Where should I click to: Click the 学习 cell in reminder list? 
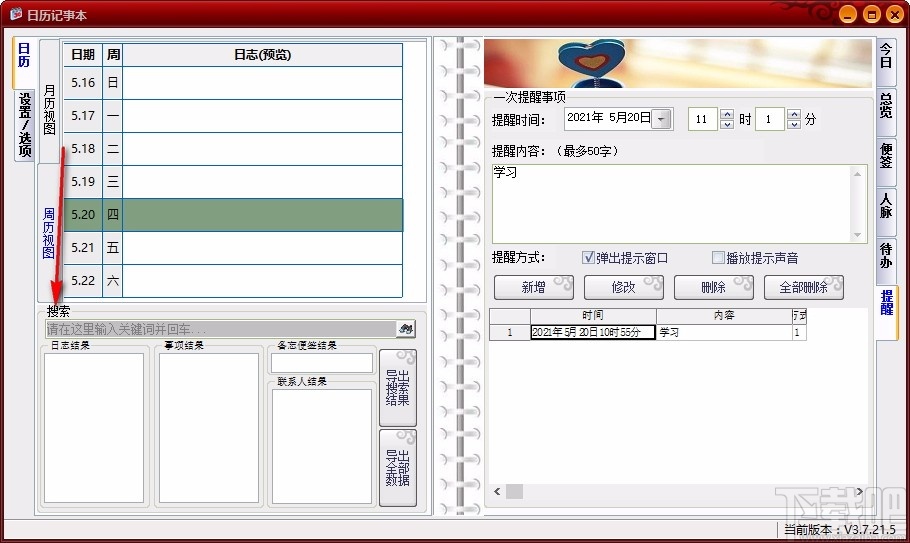point(724,332)
